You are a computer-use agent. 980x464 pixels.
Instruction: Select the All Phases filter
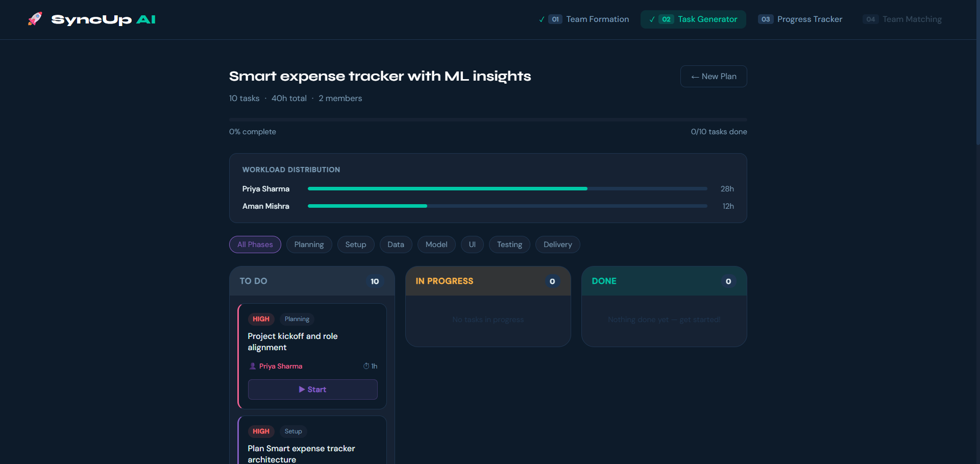[x=255, y=245]
